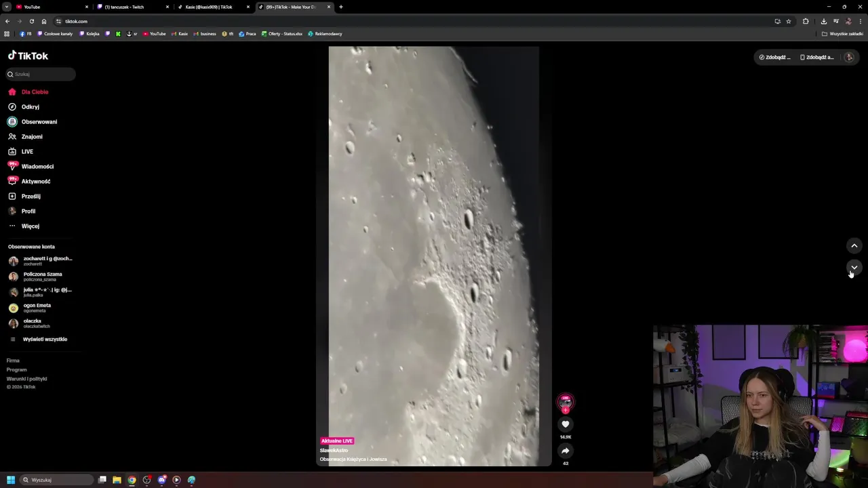Screen dimensions: 868x488
Task: Click the Aktualnie LIVE badge
Action: point(337,441)
